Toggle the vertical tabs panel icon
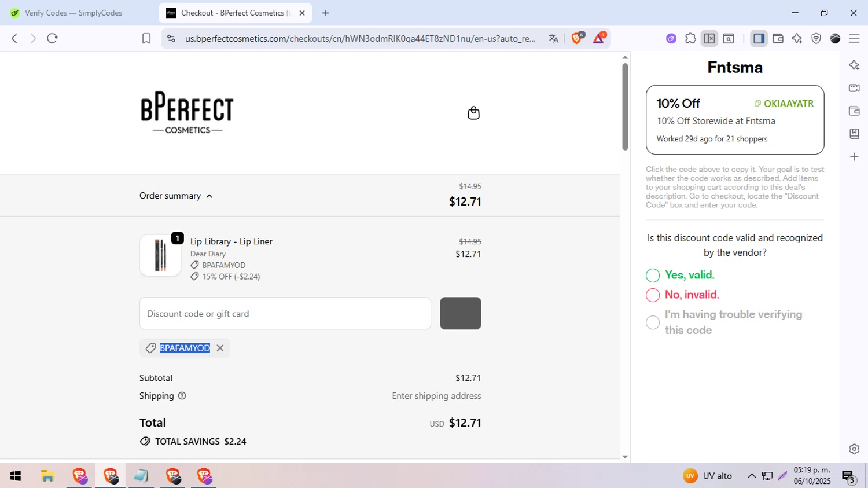868x488 pixels. (709, 38)
